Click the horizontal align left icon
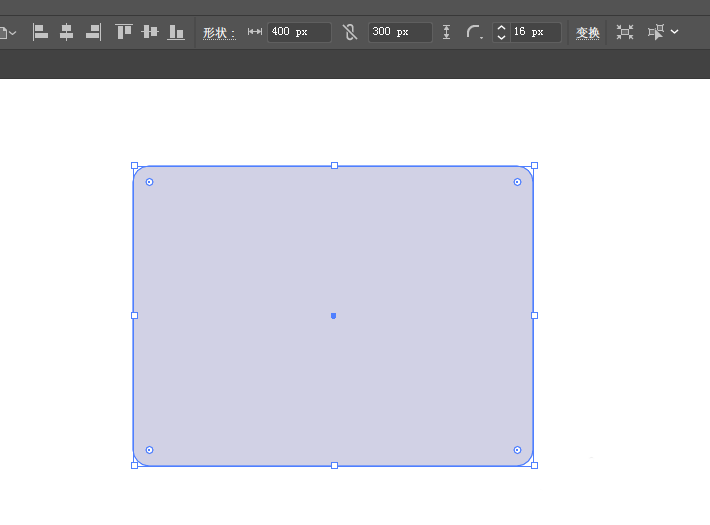710x525 pixels. tap(40, 32)
